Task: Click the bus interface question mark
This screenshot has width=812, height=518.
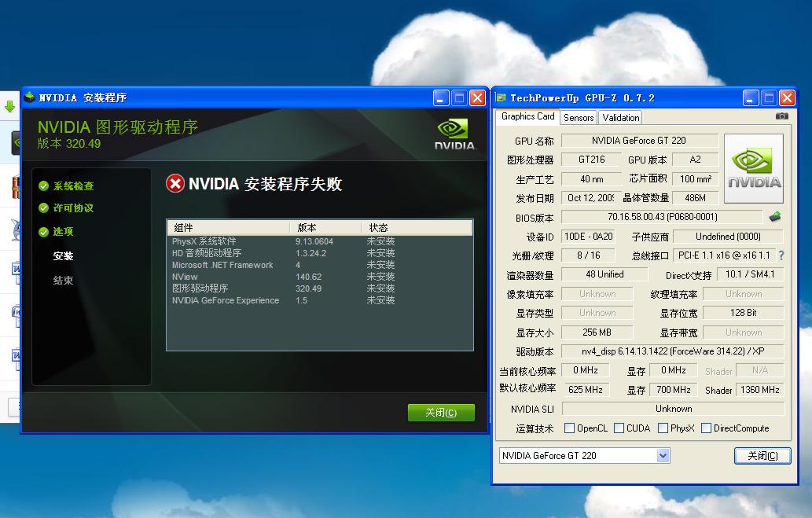Action: point(781,255)
